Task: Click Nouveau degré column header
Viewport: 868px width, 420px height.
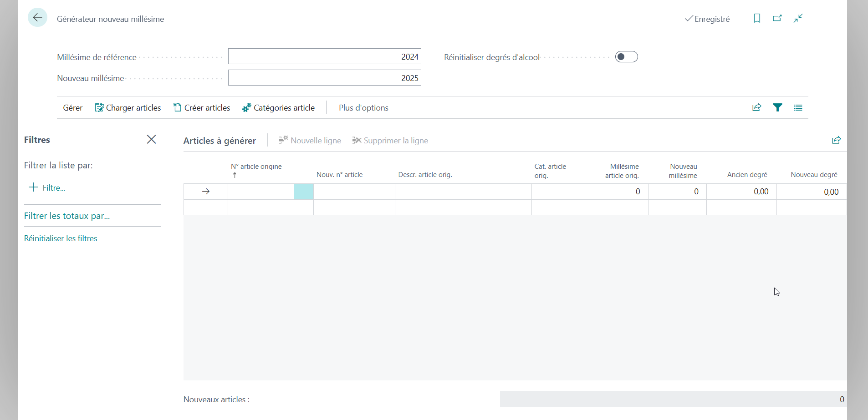Action: 814,175
